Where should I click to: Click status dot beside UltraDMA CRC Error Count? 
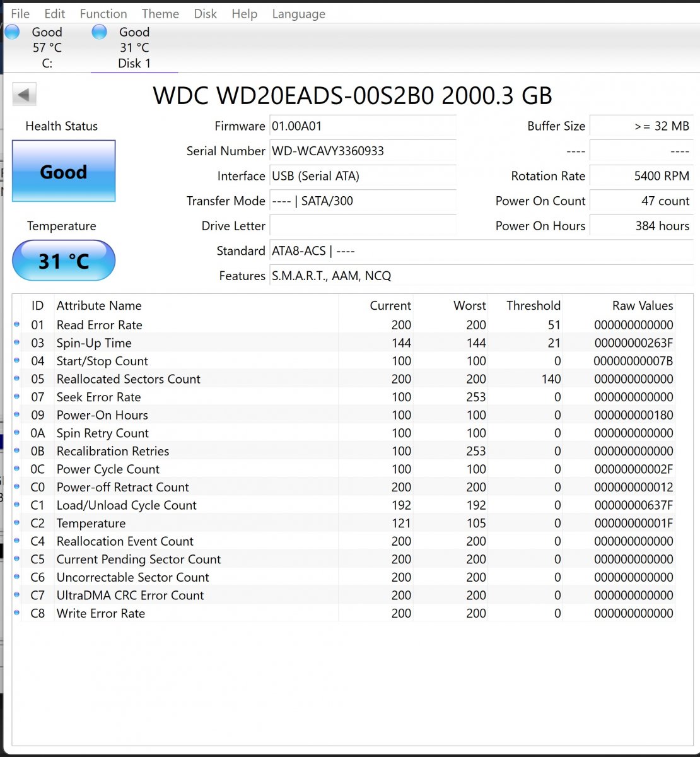(17, 595)
